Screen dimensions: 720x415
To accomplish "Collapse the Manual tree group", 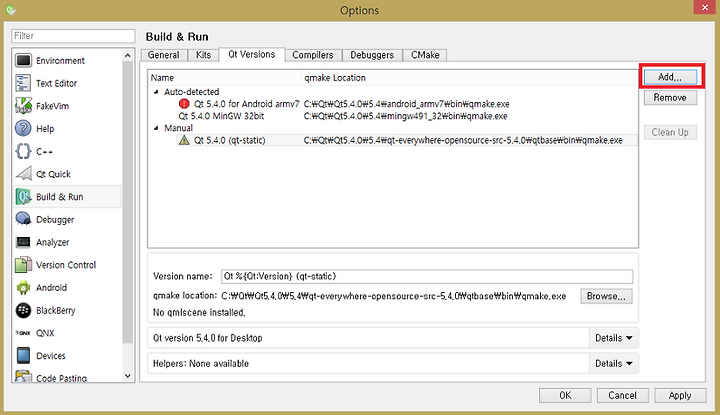I will pos(156,128).
